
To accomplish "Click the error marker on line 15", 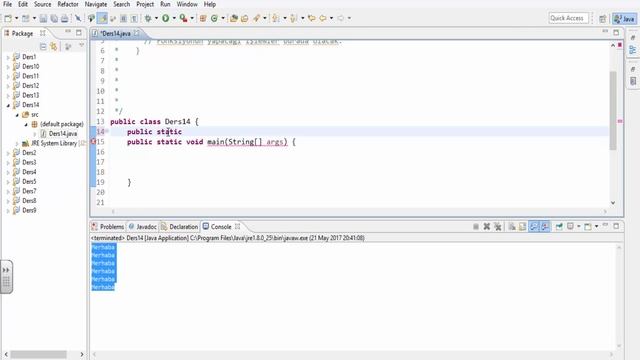I will coord(93,142).
